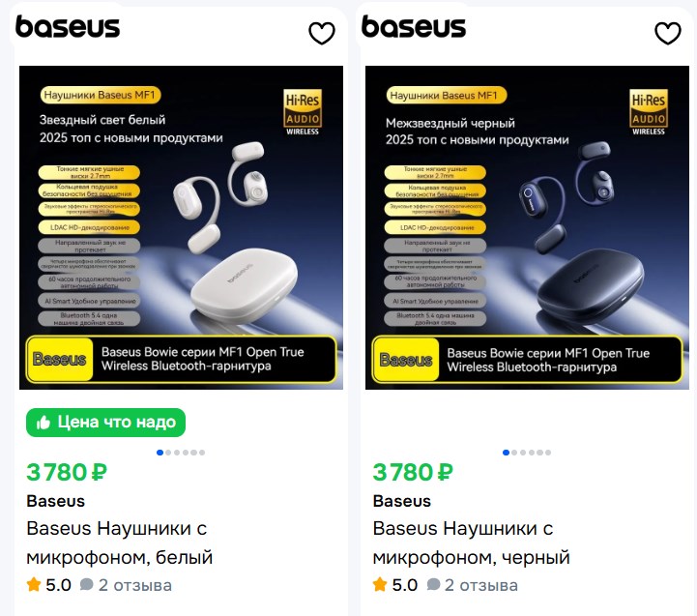Click the green 'Цена что надо' badge

tap(105, 423)
